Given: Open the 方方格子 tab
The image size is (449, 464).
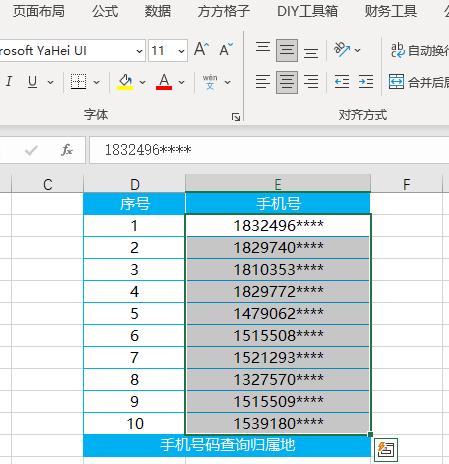Looking at the screenshot, I should tap(224, 11).
